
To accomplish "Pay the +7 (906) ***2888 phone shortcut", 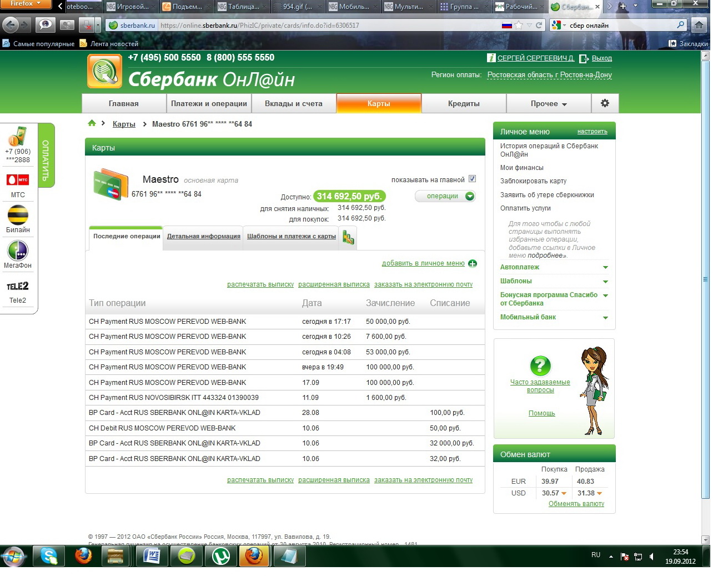I will click(18, 145).
